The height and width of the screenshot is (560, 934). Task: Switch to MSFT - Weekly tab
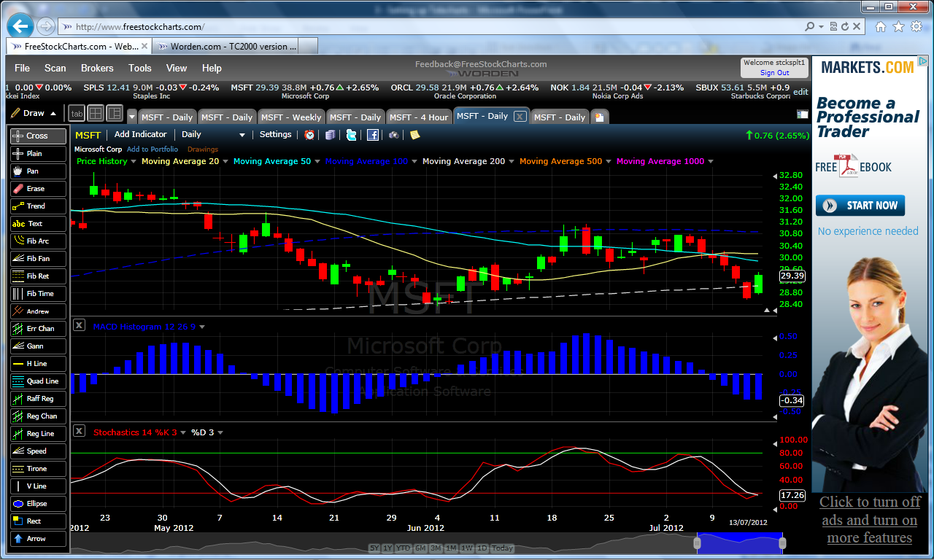coord(291,117)
